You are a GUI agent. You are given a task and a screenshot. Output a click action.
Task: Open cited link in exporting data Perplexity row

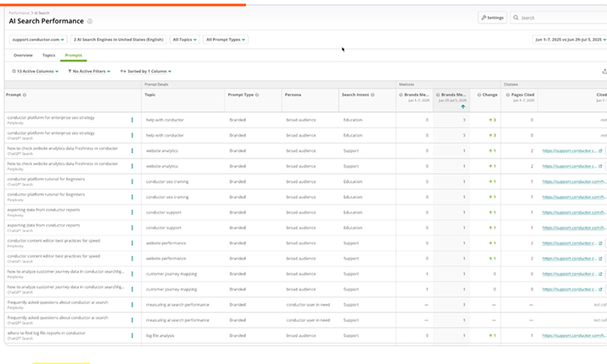click(x=574, y=213)
